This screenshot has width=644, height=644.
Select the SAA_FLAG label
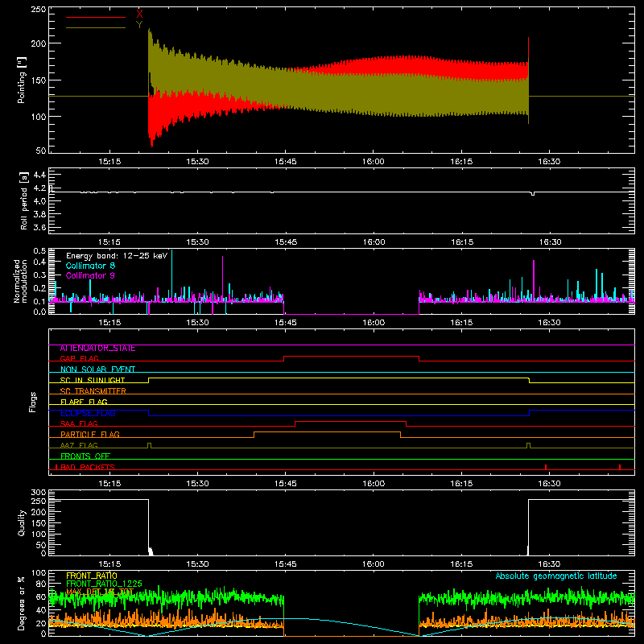79,423
